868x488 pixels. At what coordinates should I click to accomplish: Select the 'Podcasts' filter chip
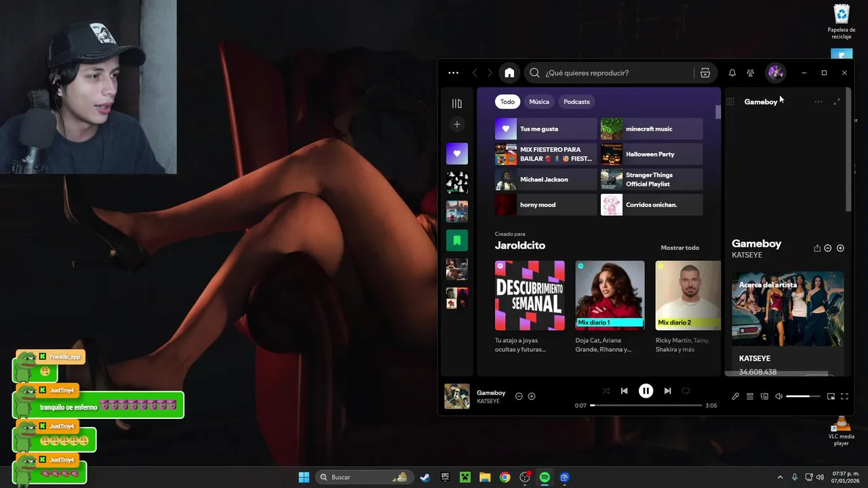click(x=576, y=102)
